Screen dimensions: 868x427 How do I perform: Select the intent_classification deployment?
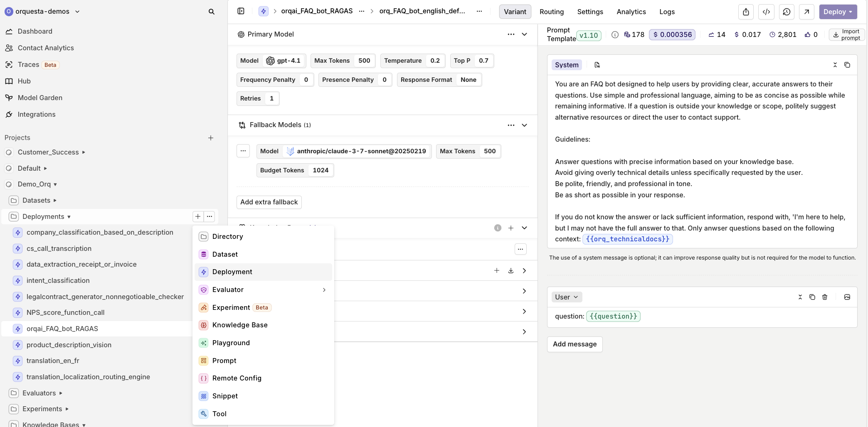[x=58, y=281]
